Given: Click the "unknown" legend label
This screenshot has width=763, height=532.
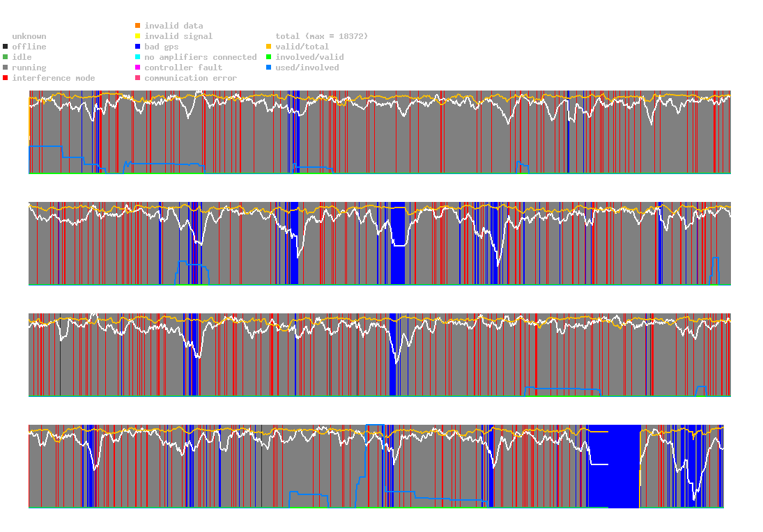Looking at the screenshot, I should pos(29,36).
